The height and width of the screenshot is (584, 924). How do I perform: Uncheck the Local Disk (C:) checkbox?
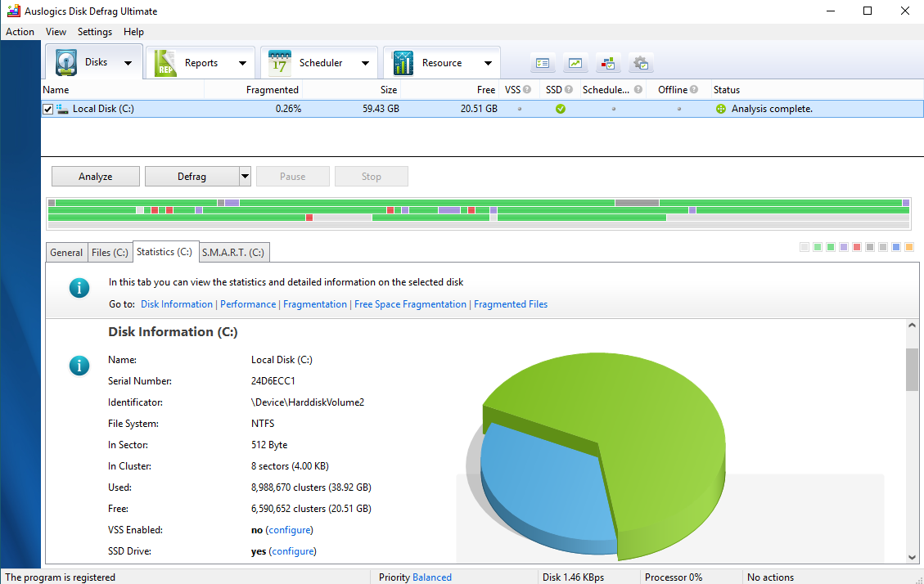(47, 109)
